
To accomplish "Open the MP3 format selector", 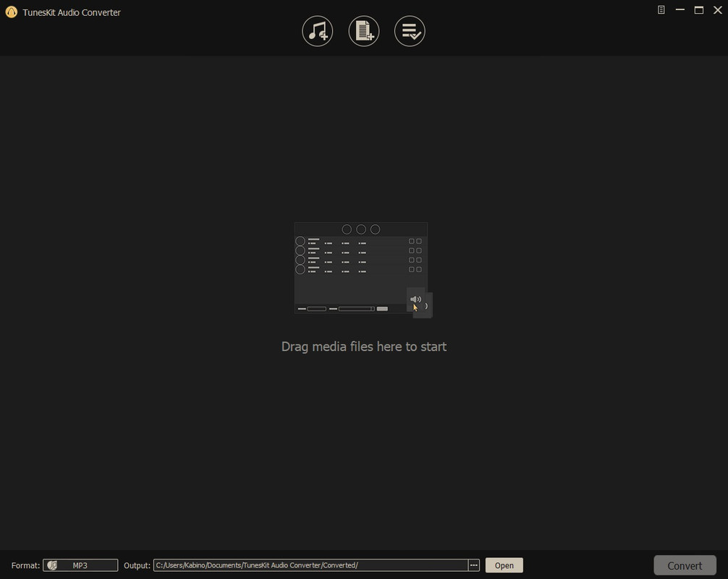I will click(x=80, y=565).
